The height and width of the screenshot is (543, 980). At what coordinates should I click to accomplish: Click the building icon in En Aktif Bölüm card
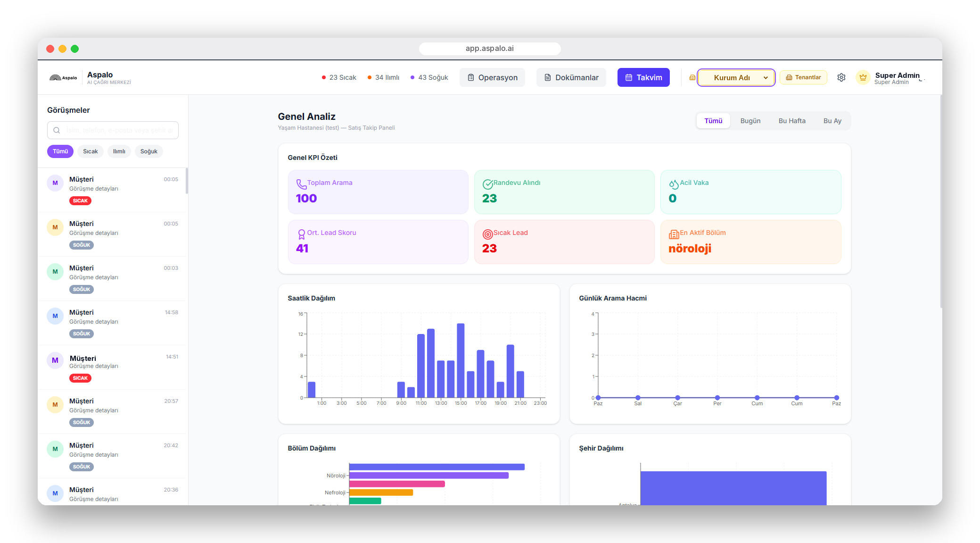pos(674,234)
